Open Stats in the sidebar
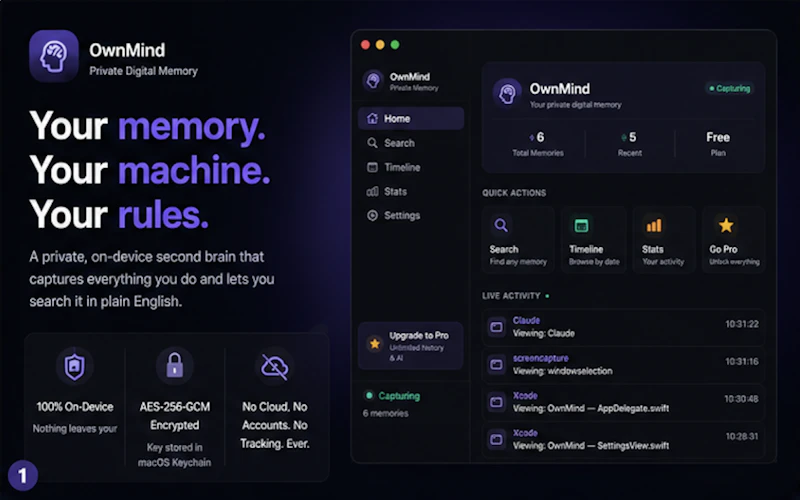Viewport: 800px width, 500px height. pyautogui.click(x=411, y=191)
